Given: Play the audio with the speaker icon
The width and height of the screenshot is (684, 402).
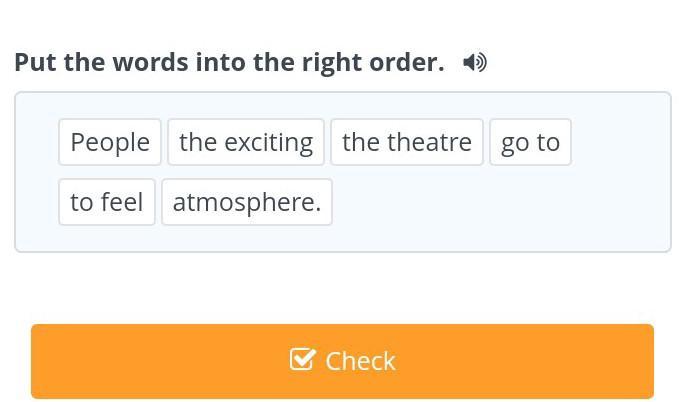Looking at the screenshot, I should tap(475, 62).
